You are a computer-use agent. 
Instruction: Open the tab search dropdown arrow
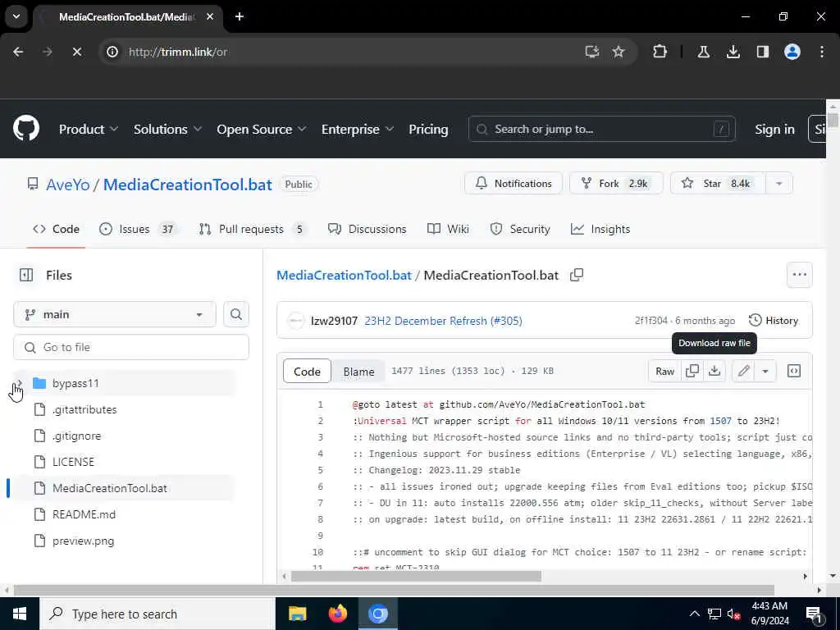16,16
